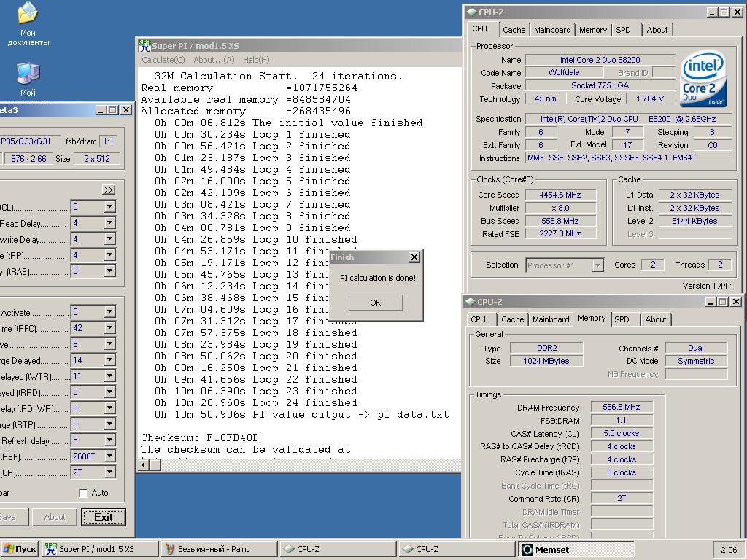Open the Calculate menu in Super PI
The height and width of the screenshot is (560, 747).
[x=163, y=60]
